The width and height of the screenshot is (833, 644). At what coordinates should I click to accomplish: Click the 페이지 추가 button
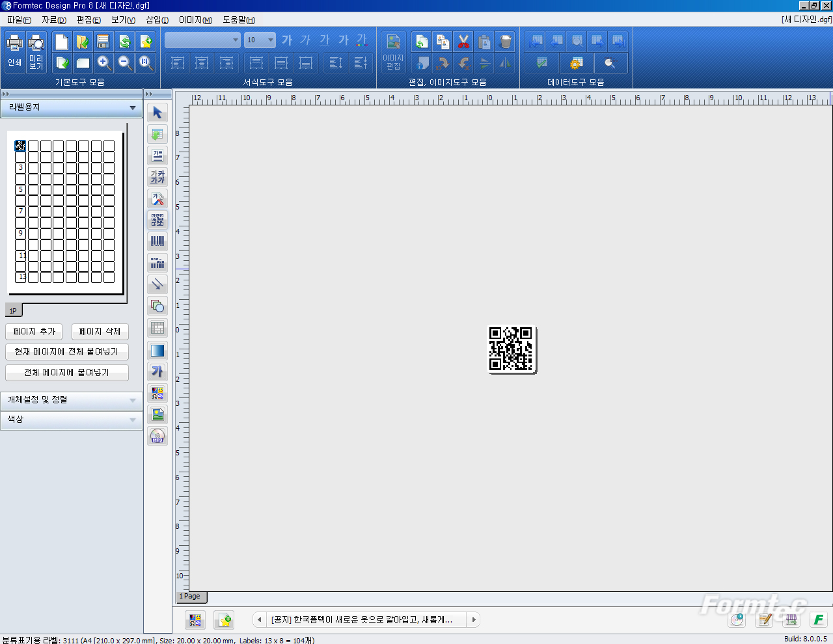click(34, 332)
